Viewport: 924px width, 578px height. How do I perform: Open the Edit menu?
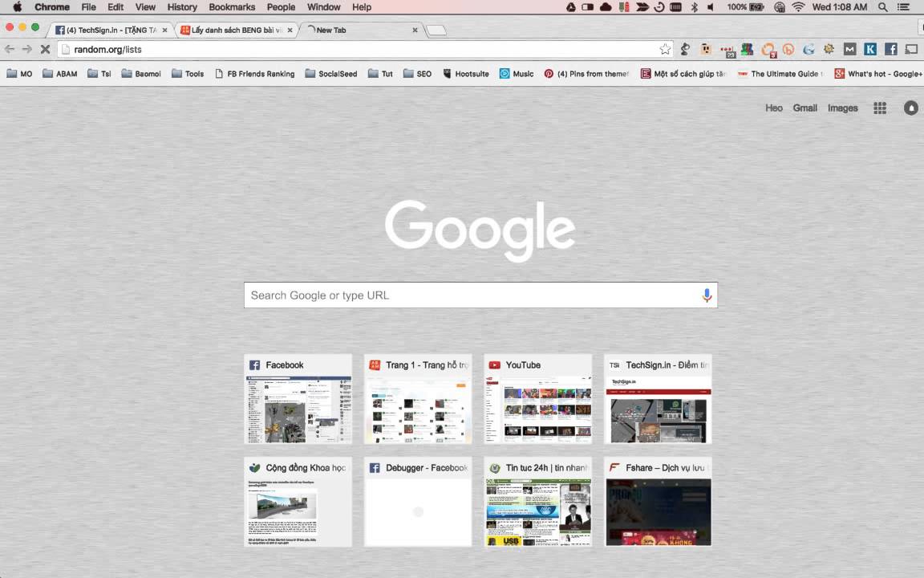pos(115,7)
